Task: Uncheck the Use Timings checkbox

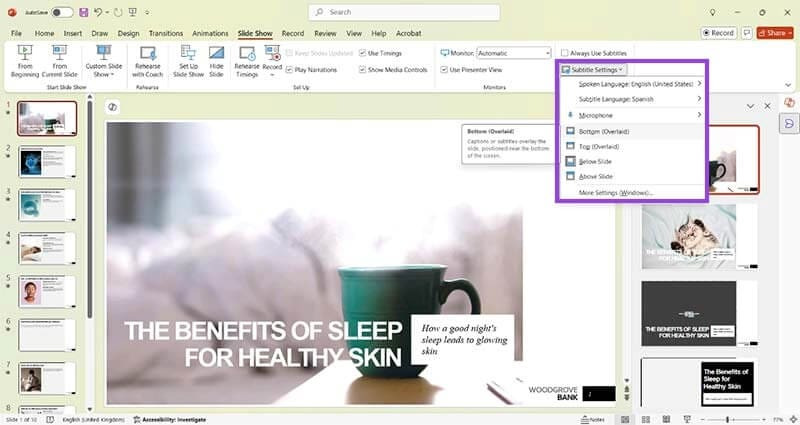Action: tap(362, 52)
